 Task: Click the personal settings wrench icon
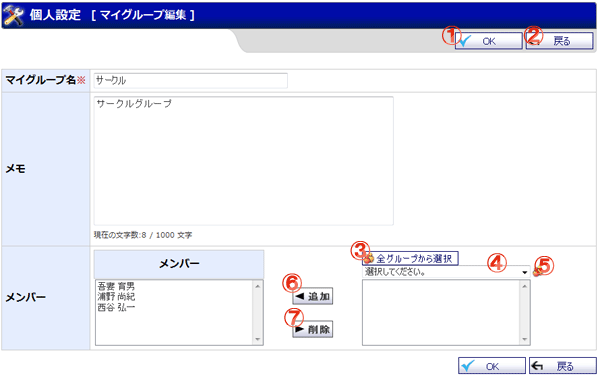click(14, 16)
